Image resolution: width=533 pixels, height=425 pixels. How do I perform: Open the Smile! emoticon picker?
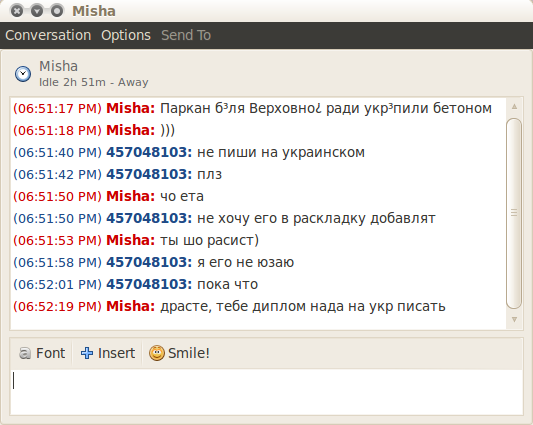179,353
